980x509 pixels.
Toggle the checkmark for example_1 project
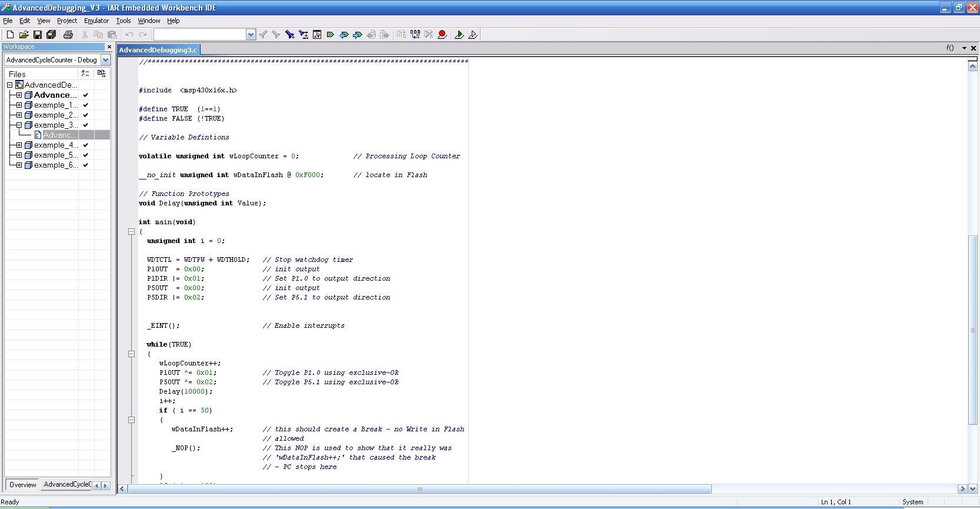click(x=85, y=105)
